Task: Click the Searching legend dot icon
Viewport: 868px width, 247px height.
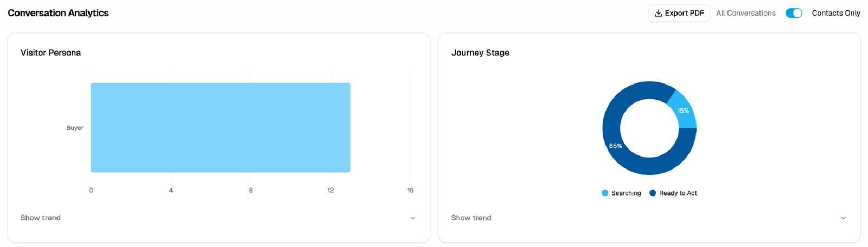Action: [x=605, y=193]
